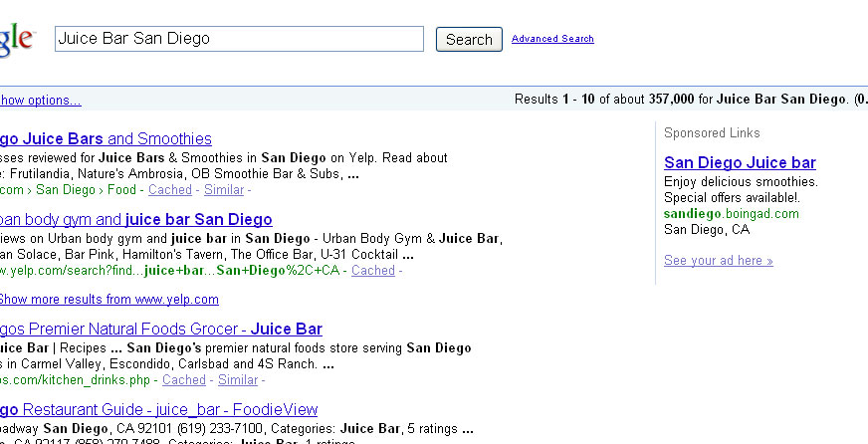Open sponsored San Diego Juice bar ad

point(740,162)
